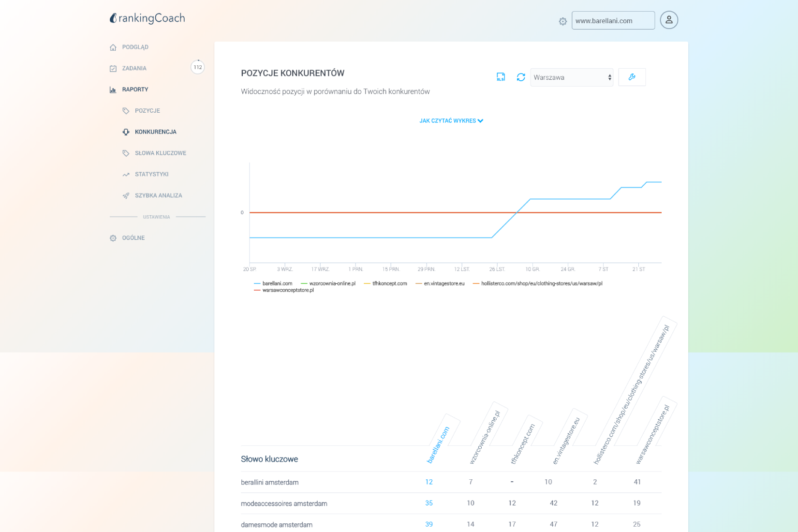This screenshot has height=532, width=798.
Task: Click the Podgląd home icon
Action: pos(113,47)
